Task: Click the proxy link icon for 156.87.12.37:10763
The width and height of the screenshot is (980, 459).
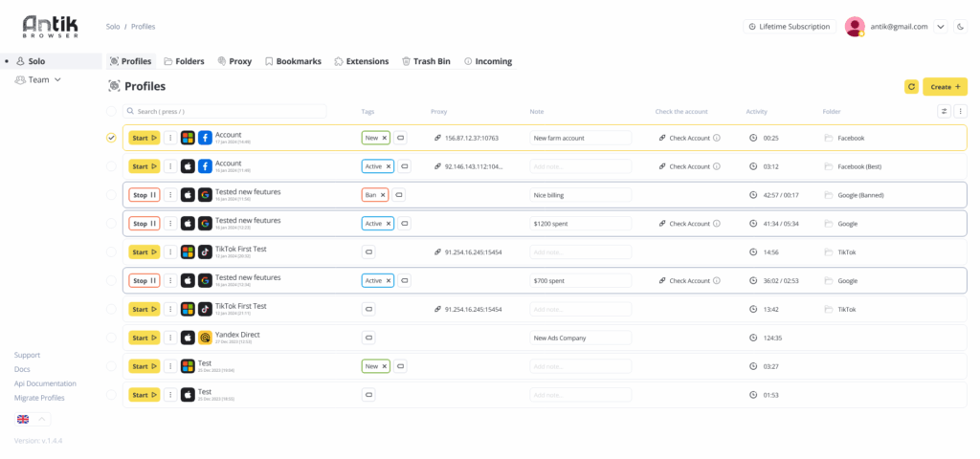Action: (x=438, y=138)
